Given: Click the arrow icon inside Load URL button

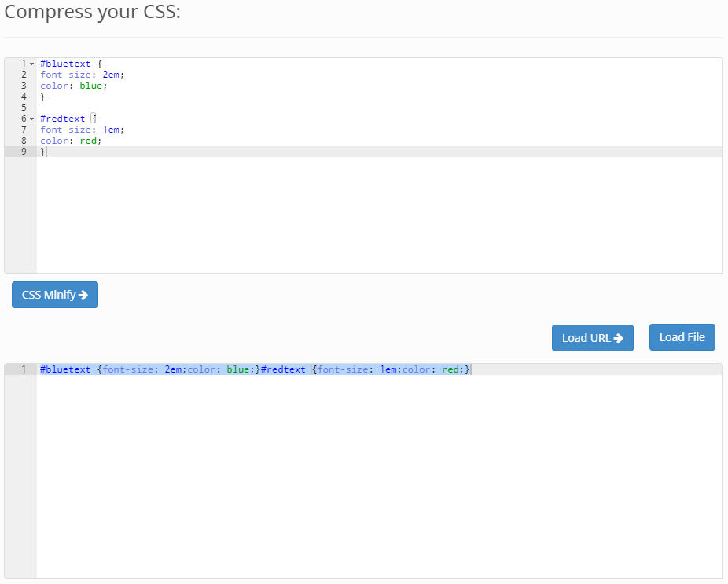Looking at the screenshot, I should click(x=619, y=338).
